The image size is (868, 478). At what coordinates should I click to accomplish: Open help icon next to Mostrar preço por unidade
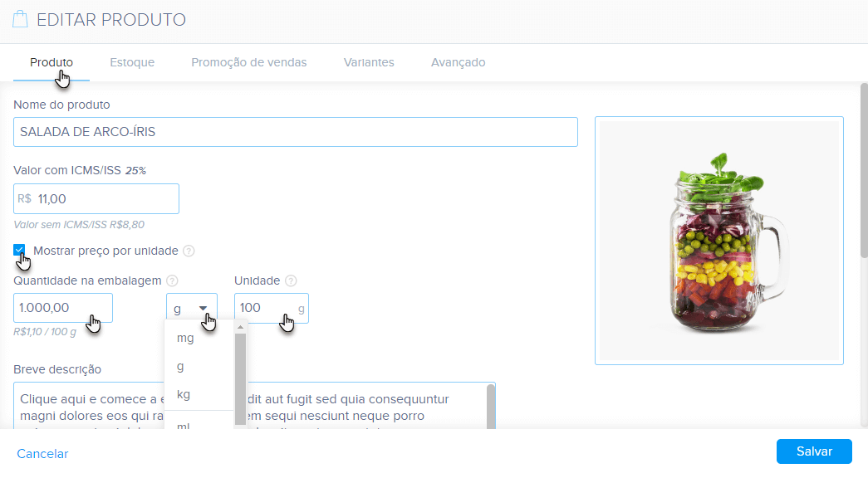pos(189,251)
